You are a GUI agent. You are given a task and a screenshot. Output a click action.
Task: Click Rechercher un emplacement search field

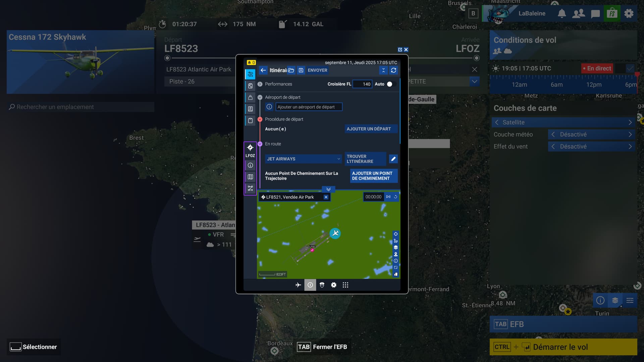tap(80, 107)
